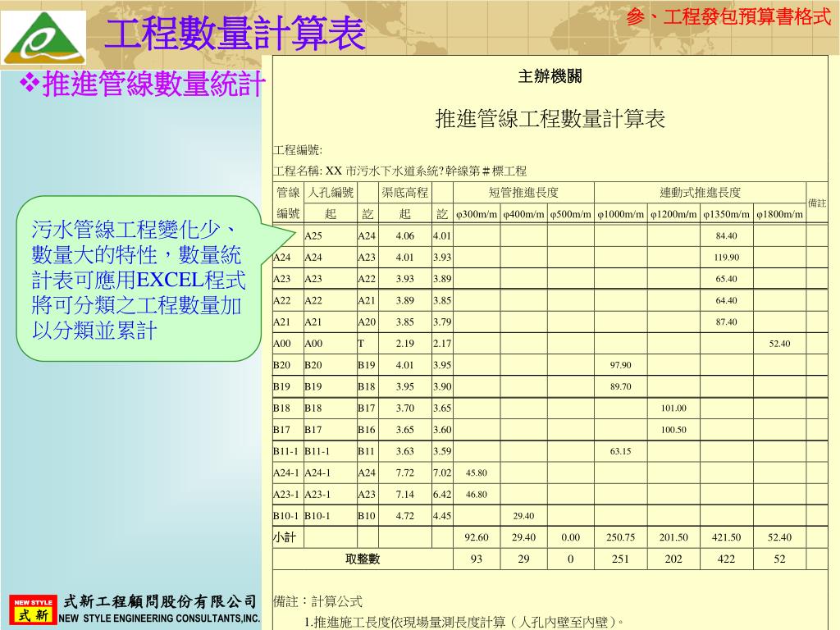Click the green callout about EXCEL程式
The width and height of the screenshot is (840, 630).
[x=139, y=279]
